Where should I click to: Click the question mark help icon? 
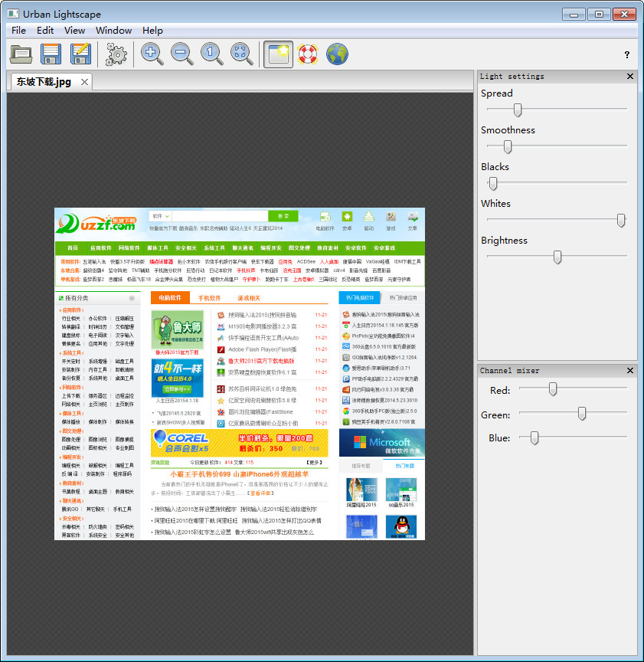click(626, 54)
